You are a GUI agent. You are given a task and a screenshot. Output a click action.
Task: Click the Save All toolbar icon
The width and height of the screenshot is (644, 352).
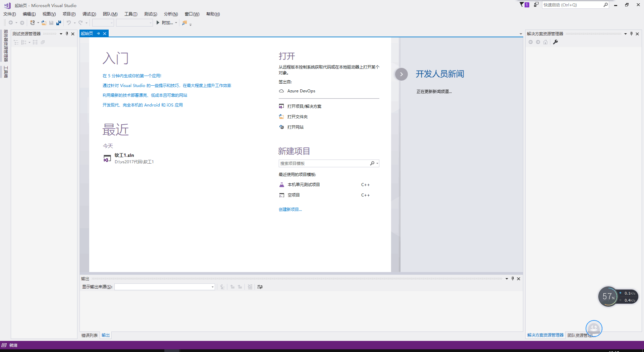[x=59, y=23]
